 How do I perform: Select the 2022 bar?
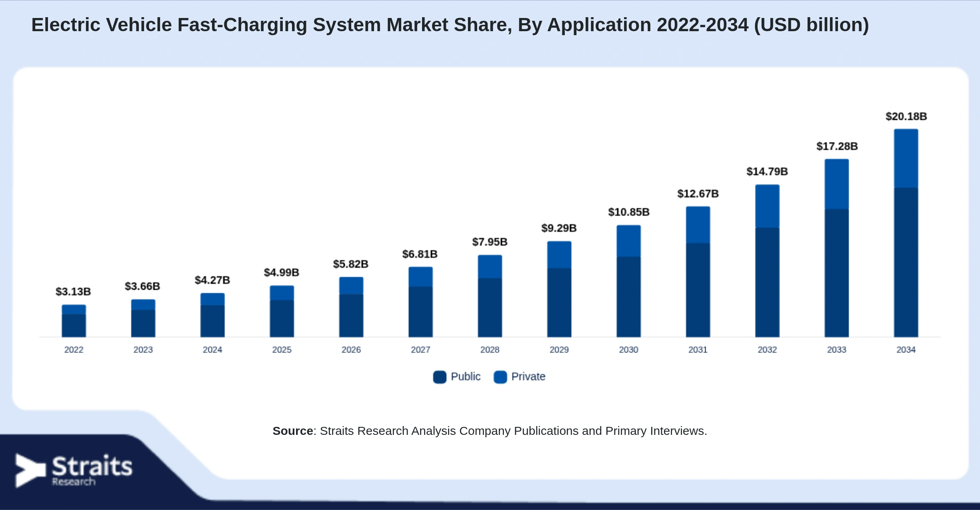[74, 321]
